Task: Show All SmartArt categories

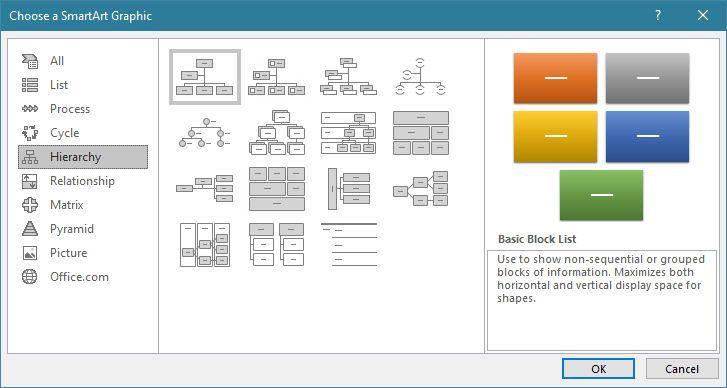Action: coord(83,61)
